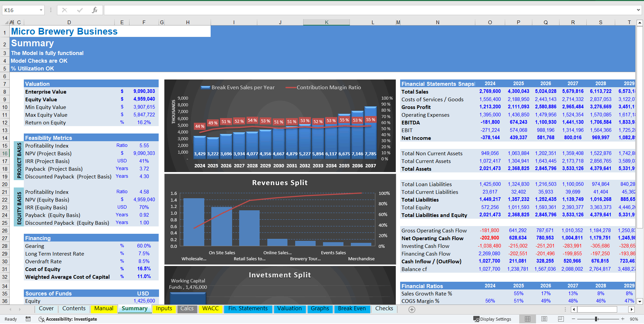This screenshot has height=324, width=644.
Task: Open the Manual sheet tab
Action: tap(104, 309)
